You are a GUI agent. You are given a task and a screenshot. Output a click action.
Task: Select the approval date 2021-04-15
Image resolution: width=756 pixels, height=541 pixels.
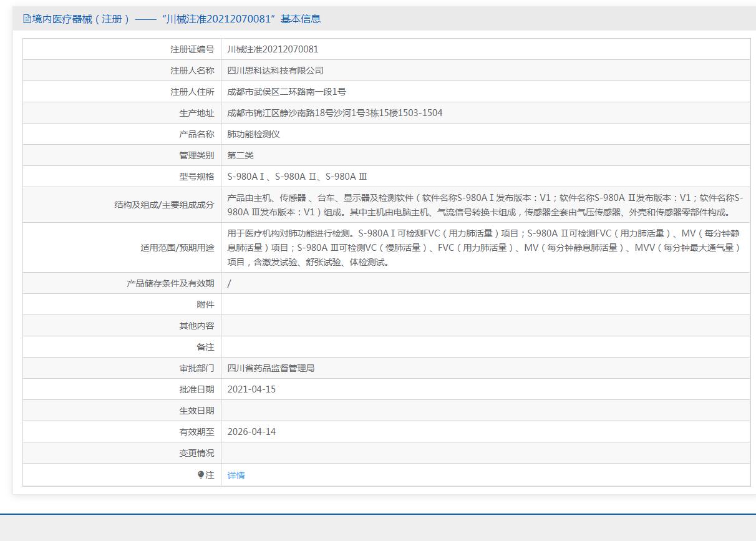251,389
